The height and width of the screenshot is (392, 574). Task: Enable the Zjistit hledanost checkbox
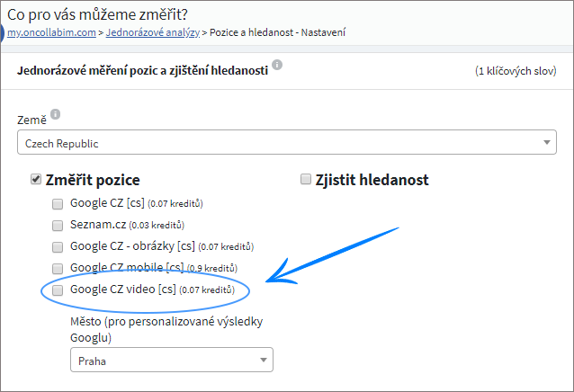click(306, 179)
